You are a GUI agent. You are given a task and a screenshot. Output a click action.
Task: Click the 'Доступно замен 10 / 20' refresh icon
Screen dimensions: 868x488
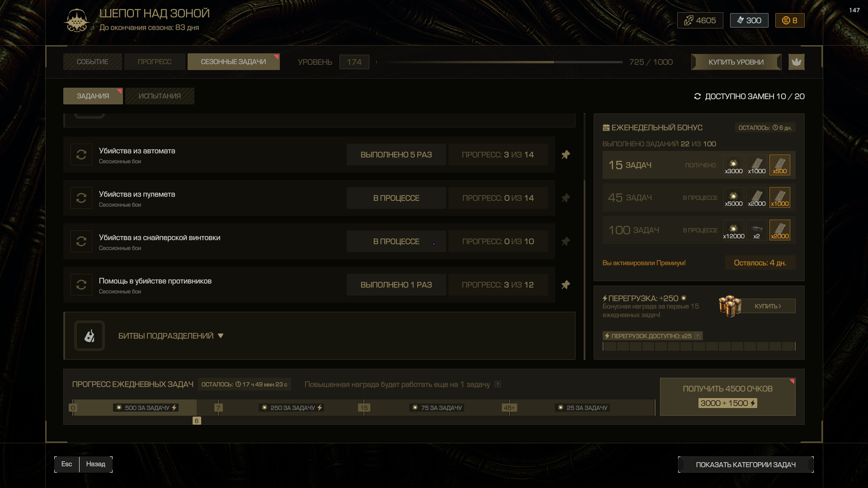coord(698,96)
